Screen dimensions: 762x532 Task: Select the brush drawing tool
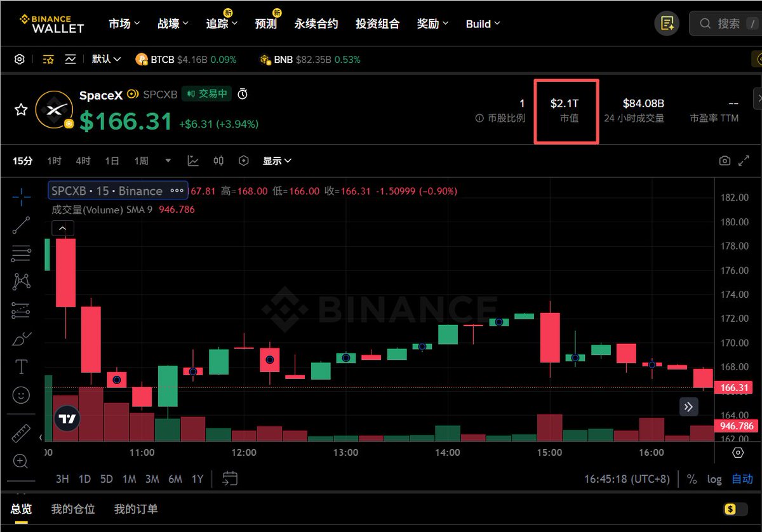pos(21,338)
